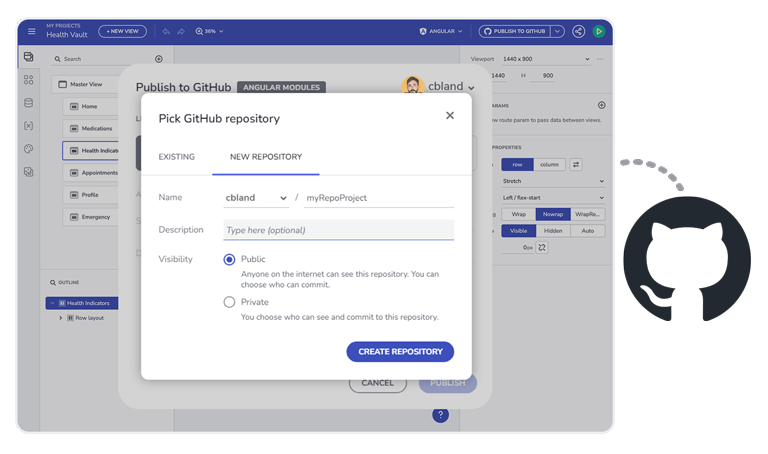Open the cbland owner dropdown
Viewport: 768px width, 454px height.
point(256,198)
